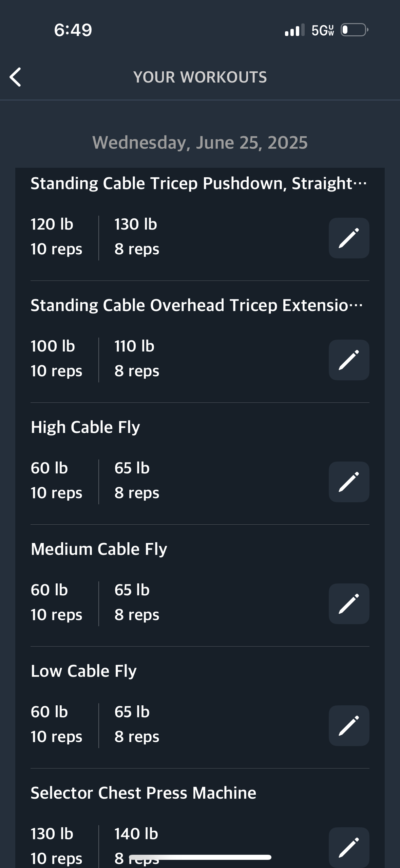Image resolution: width=400 pixels, height=868 pixels.
Task: Open the Standing Cable Tricep Pushdown exercise title
Action: (x=199, y=183)
